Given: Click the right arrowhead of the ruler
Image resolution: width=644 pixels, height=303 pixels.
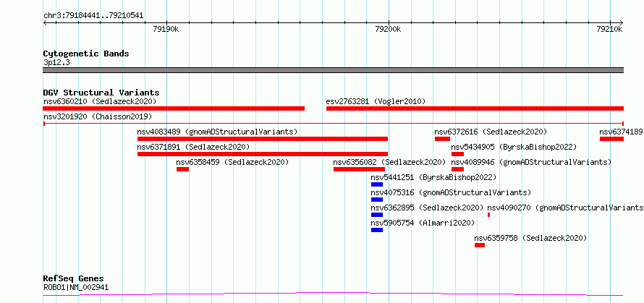Looking at the screenshot, I should pyautogui.click(x=622, y=22).
